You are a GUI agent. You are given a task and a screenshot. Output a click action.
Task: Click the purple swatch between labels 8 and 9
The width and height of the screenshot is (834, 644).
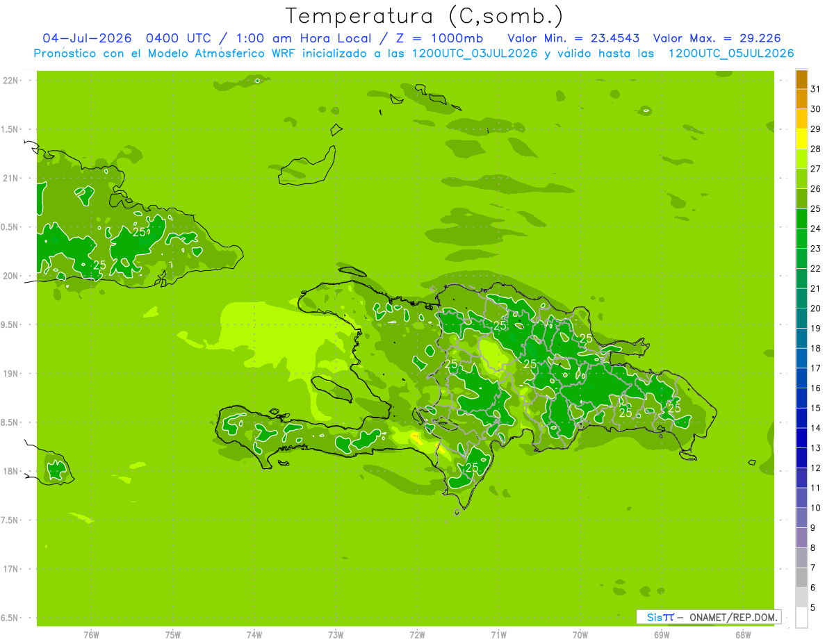click(801, 538)
